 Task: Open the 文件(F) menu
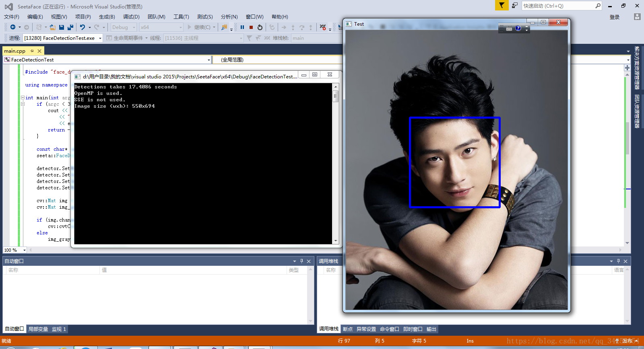pyautogui.click(x=12, y=17)
